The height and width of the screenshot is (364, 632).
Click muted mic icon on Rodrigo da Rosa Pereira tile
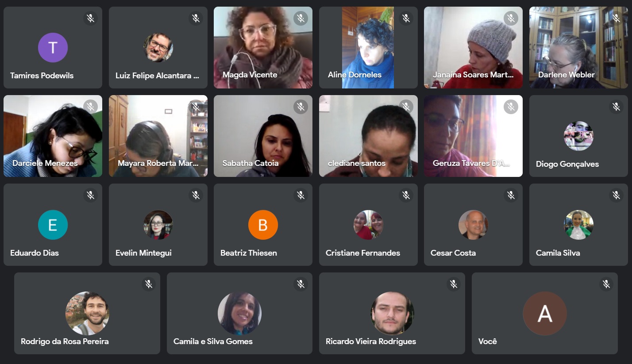[x=149, y=284]
